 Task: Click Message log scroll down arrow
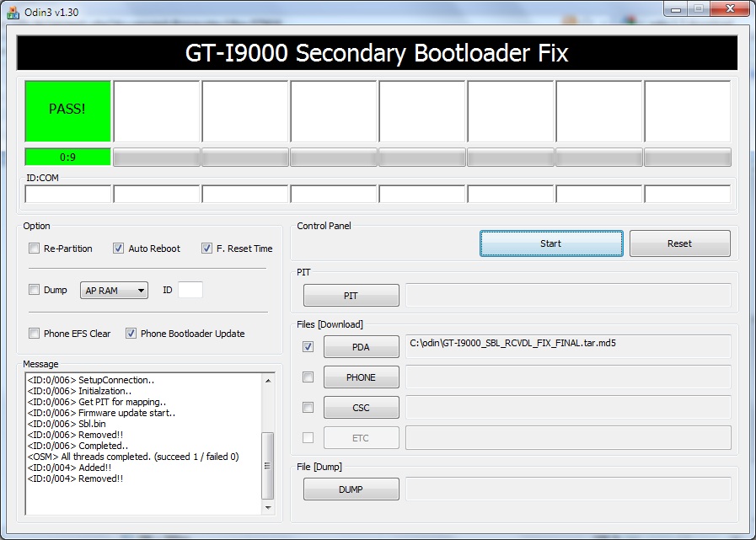point(268,507)
